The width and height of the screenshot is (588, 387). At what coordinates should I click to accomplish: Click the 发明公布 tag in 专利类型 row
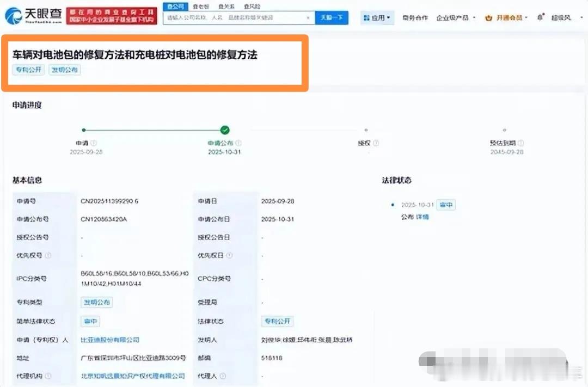(97, 302)
